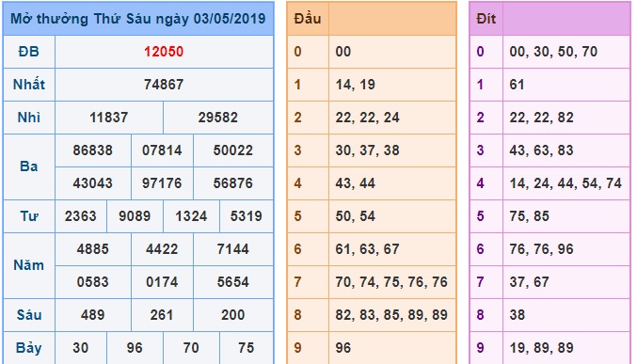This screenshot has height=364, width=637.
Task: Click the 'Năm' row label
Action: point(29,265)
